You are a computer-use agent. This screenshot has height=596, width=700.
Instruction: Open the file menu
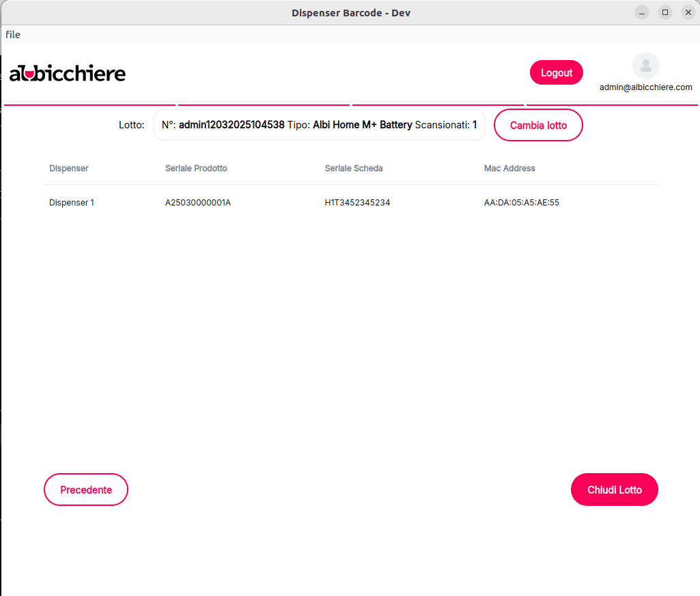point(13,35)
